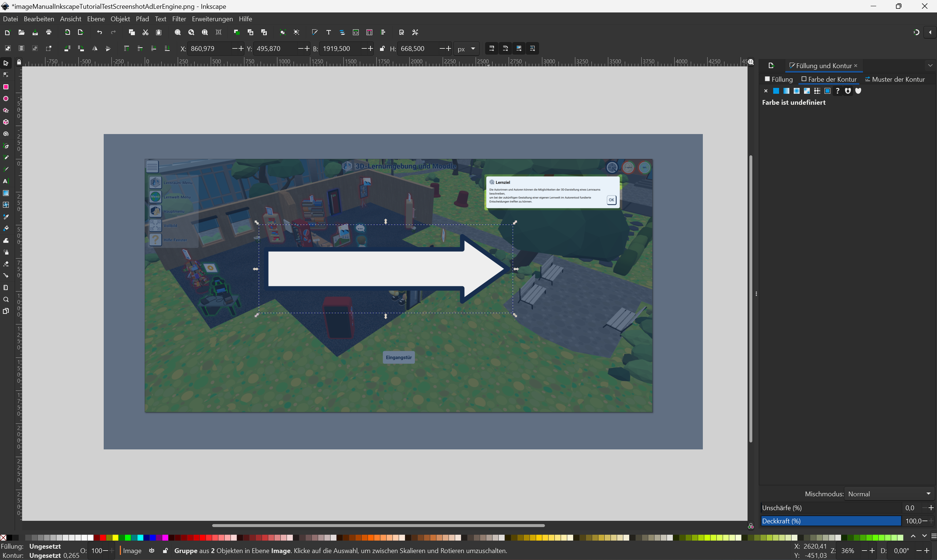
Task: Toggle layer visibility eye in the status bar
Action: 152,550
